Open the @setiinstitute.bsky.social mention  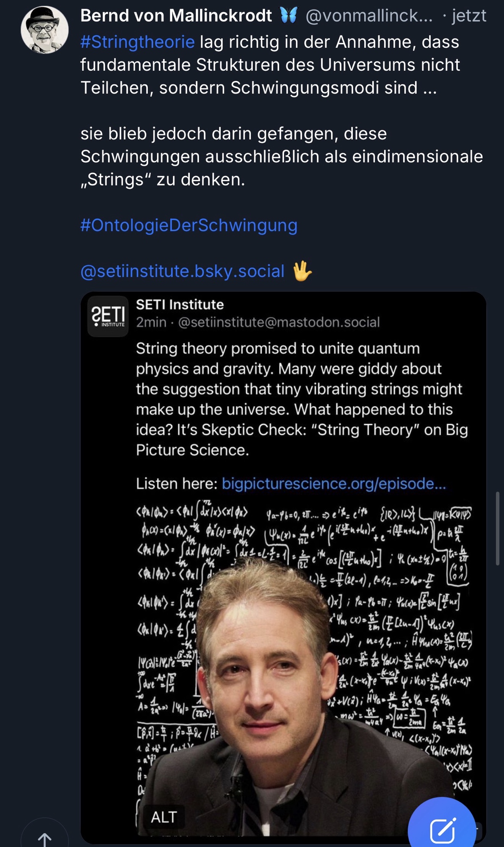click(183, 271)
